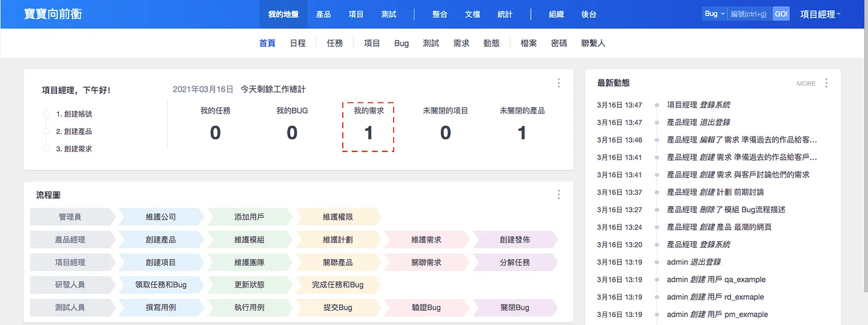Open the 測試 item in the top blue bar

click(x=389, y=14)
